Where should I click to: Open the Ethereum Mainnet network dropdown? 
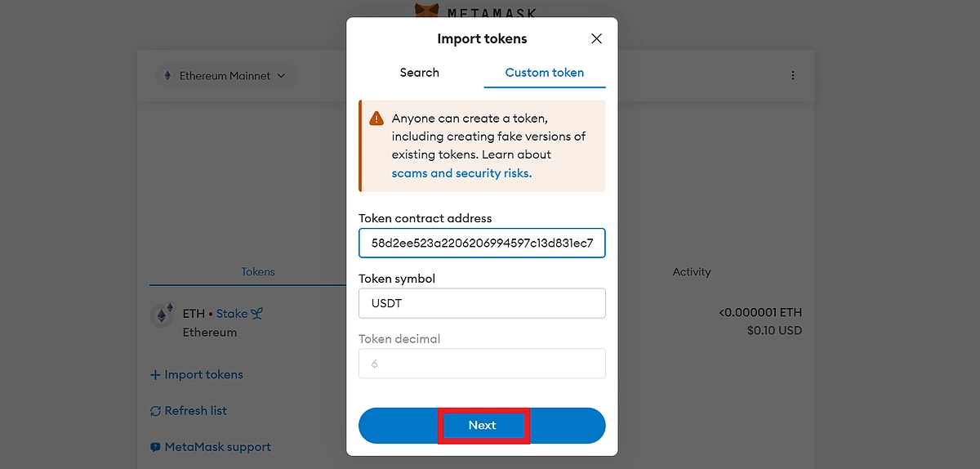226,76
